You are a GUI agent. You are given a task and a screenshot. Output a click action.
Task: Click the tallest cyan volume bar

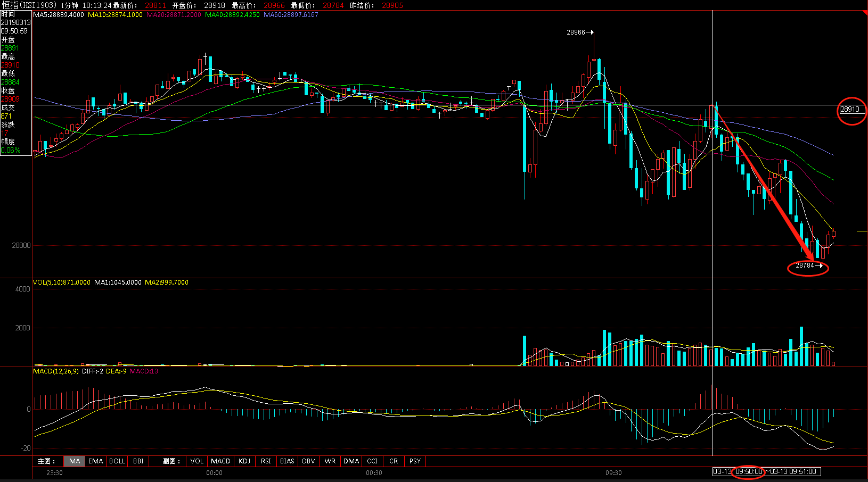[801, 346]
